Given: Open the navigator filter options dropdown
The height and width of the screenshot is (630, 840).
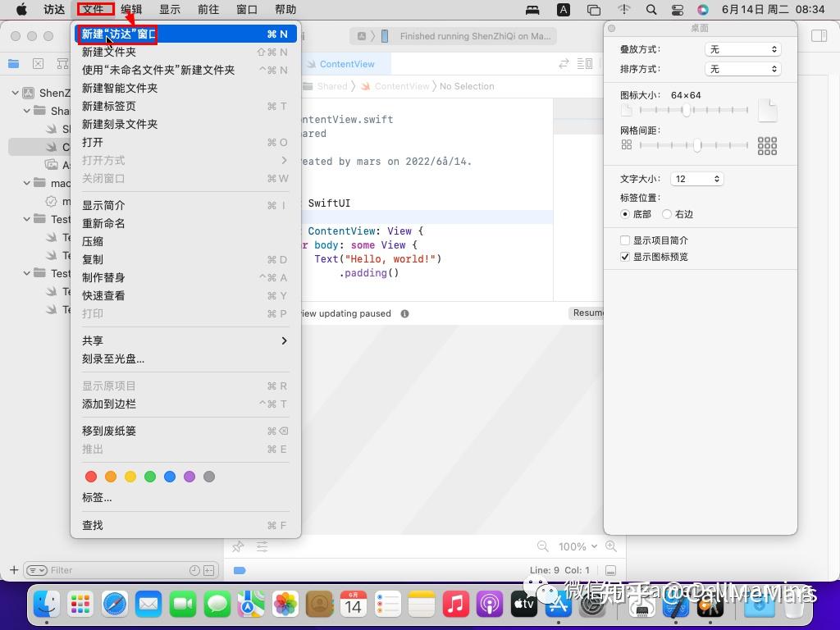Looking at the screenshot, I should [x=36, y=571].
